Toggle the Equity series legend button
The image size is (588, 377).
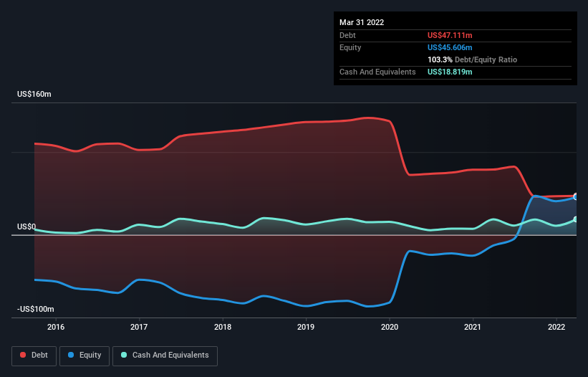[x=85, y=355]
